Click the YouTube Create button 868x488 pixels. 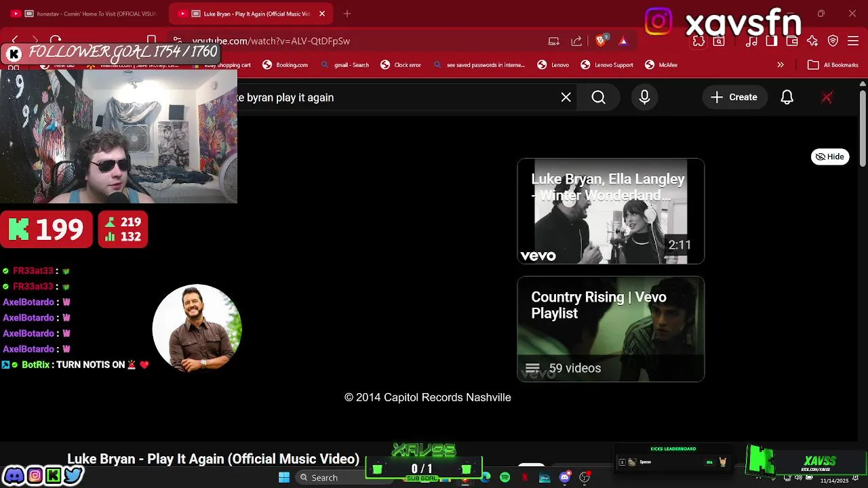pyautogui.click(x=734, y=98)
